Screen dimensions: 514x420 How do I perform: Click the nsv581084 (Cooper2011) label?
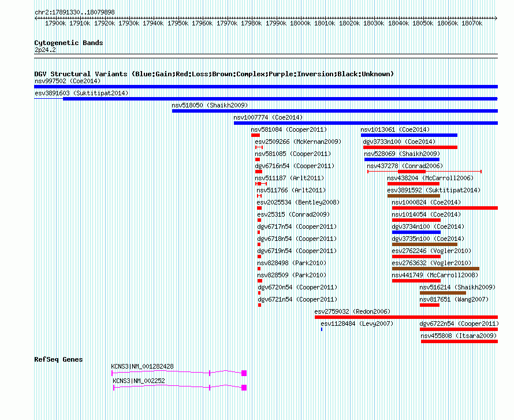tap(289, 129)
